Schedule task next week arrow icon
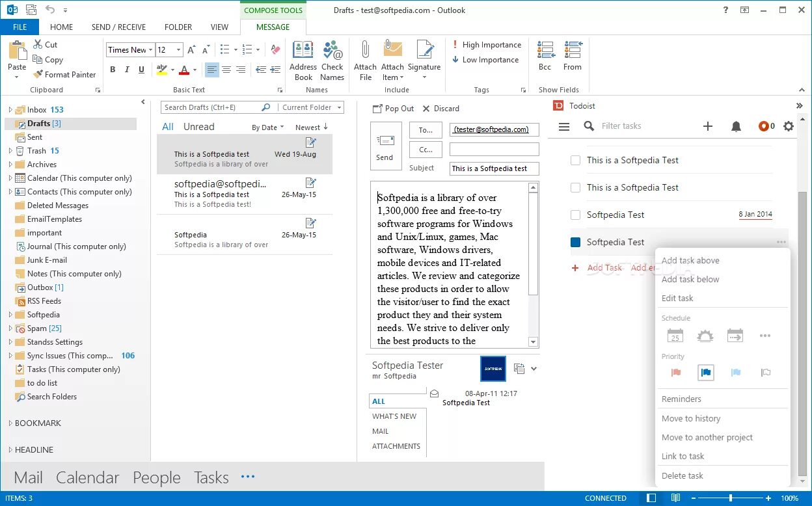This screenshot has width=812, height=506. (x=735, y=336)
